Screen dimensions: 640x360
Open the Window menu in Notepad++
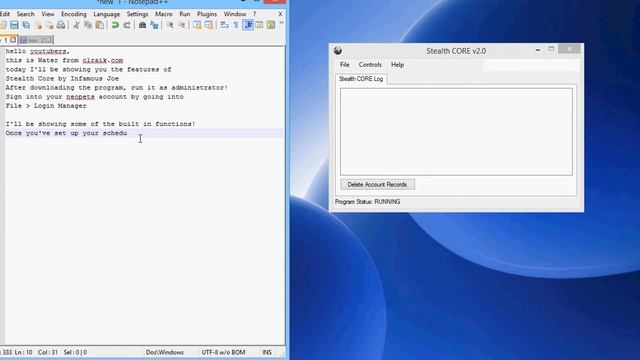[x=235, y=14]
